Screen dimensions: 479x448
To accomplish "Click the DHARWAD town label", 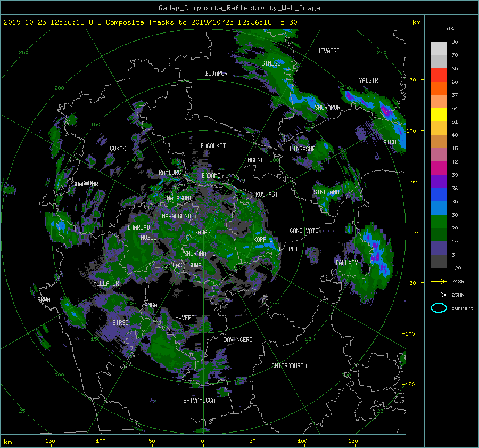I will click(139, 227).
